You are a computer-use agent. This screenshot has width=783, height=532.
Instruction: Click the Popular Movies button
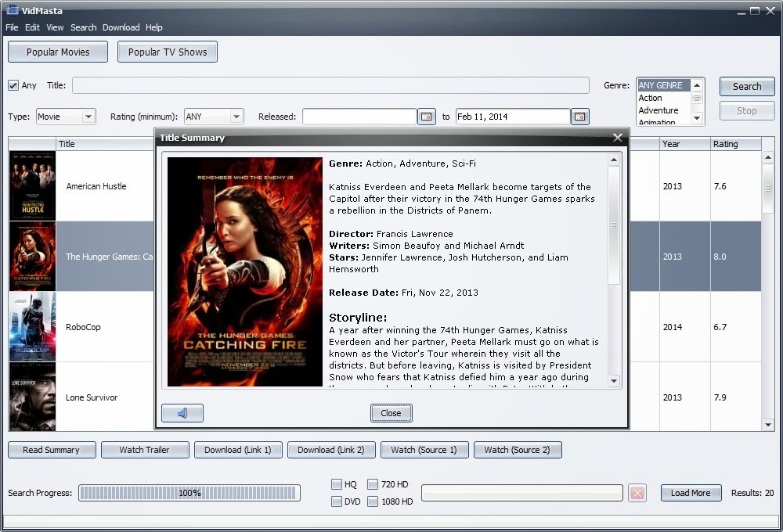tap(58, 52)
